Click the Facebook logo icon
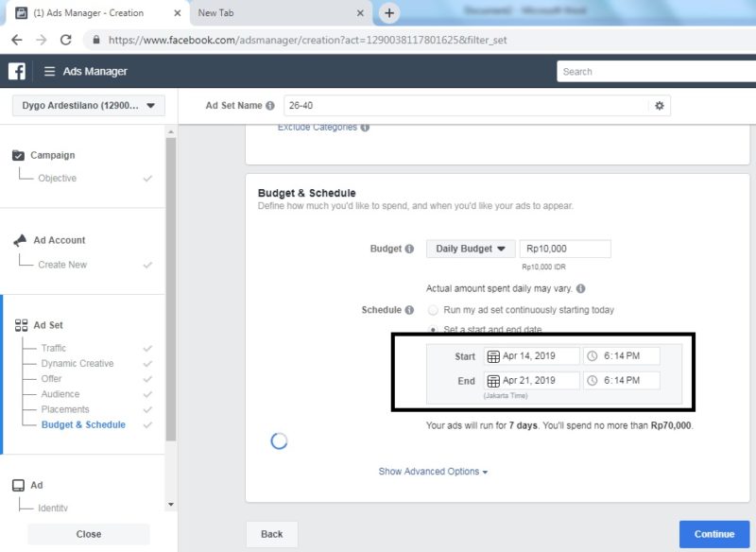 (x=17, y=71)
